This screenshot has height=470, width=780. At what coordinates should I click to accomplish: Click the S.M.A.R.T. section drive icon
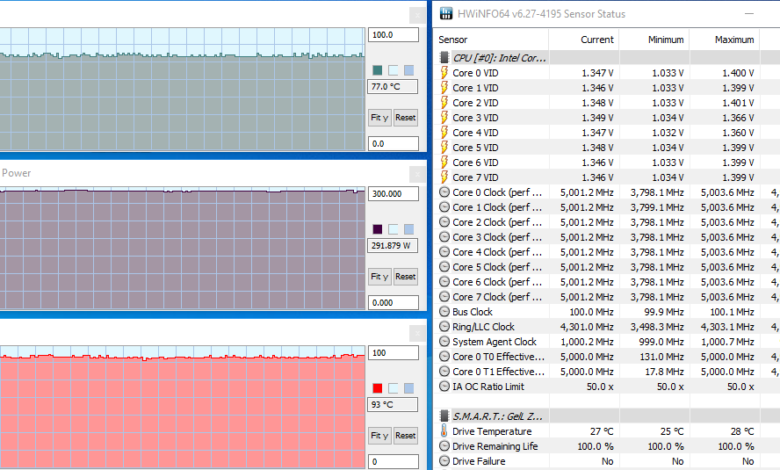[444, 416]
